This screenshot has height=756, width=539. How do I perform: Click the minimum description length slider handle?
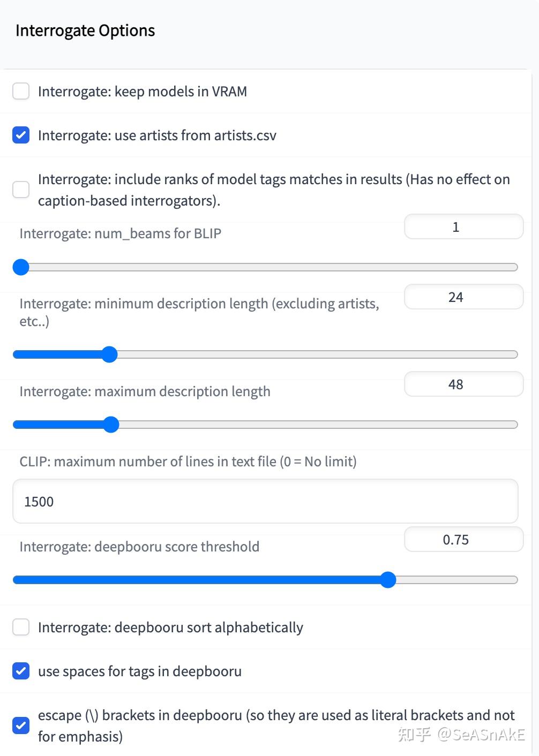pyautogui.click(x=109, y=354)
